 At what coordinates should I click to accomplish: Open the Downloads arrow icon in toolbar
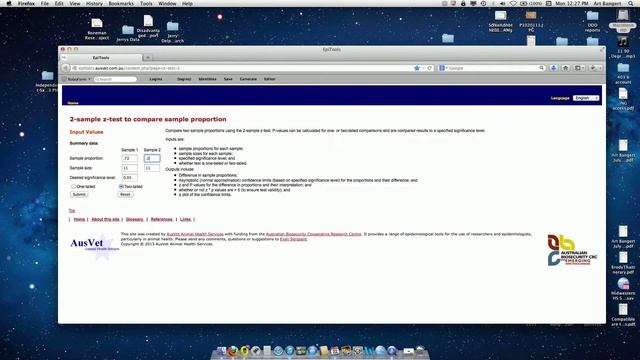pyautogui.click(x=553, y=68)
